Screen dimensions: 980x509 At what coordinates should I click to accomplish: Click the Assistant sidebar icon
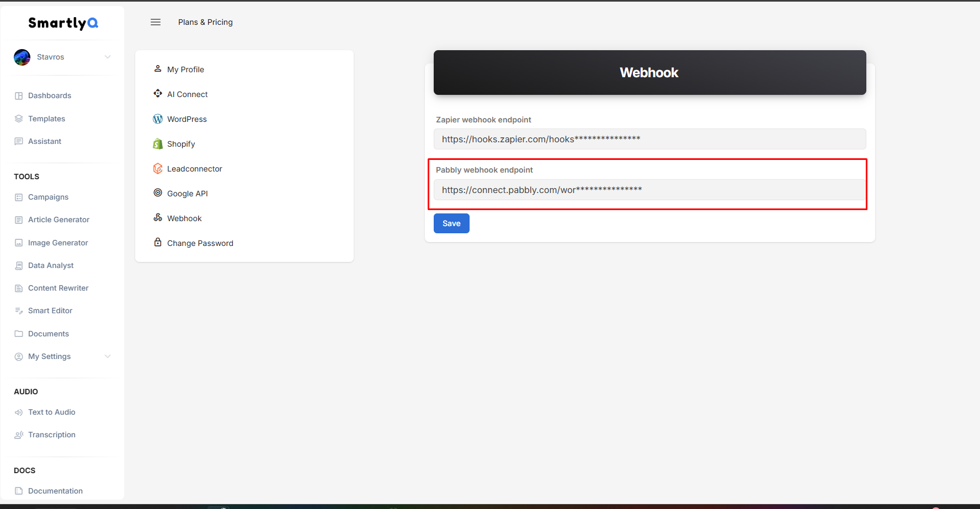click(x=19, y=141)
